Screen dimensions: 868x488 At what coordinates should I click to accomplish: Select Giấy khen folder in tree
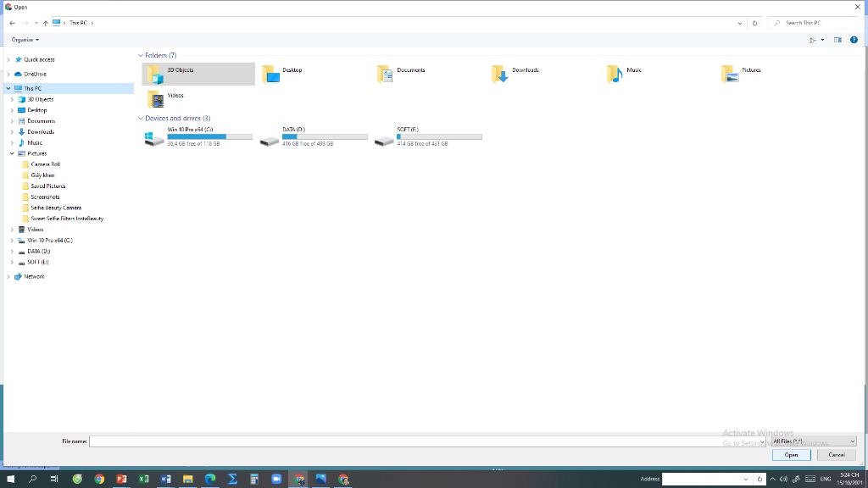click(42, 175)
